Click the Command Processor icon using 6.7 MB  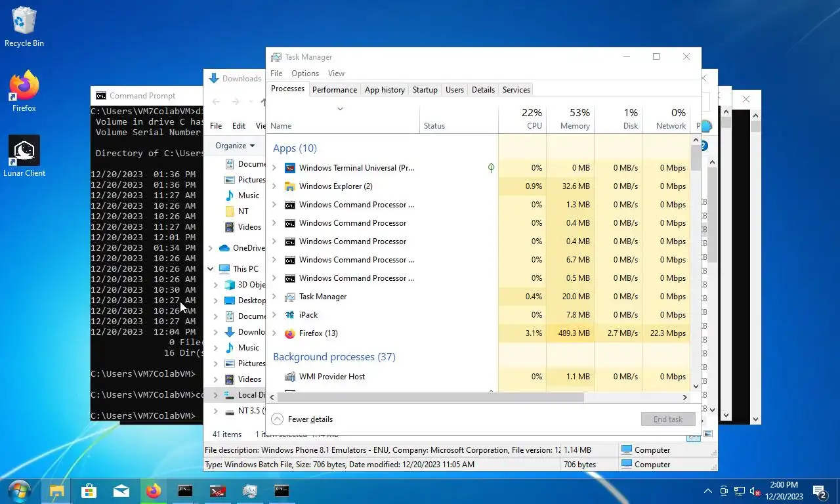point(290,260)
